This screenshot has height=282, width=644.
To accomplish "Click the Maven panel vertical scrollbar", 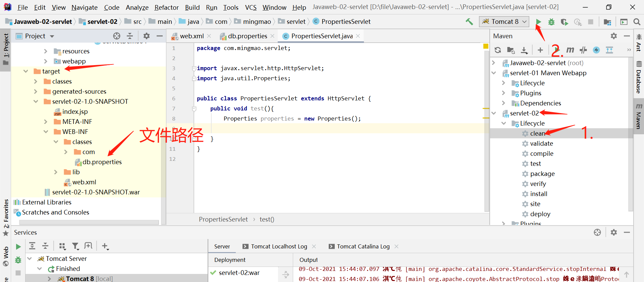I will [x=631, y=134].
